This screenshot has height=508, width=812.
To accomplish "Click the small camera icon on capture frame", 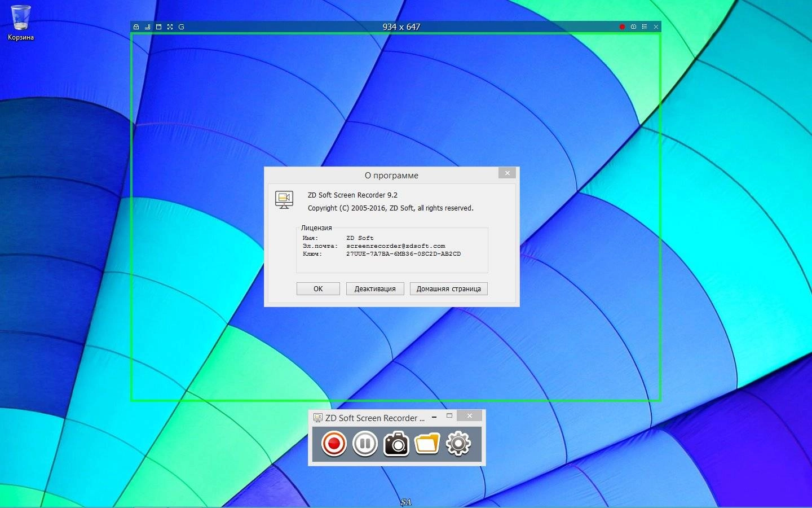I will (633, 27).
